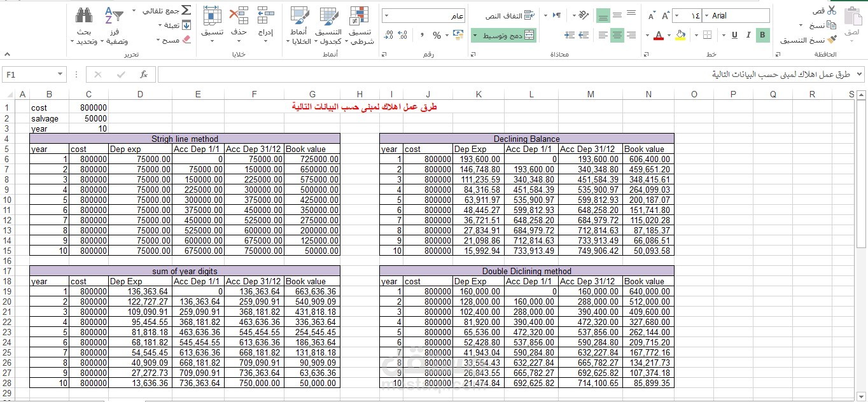Toggle align left horizontal alignment

pyautogui.click(x=603, y=35)
